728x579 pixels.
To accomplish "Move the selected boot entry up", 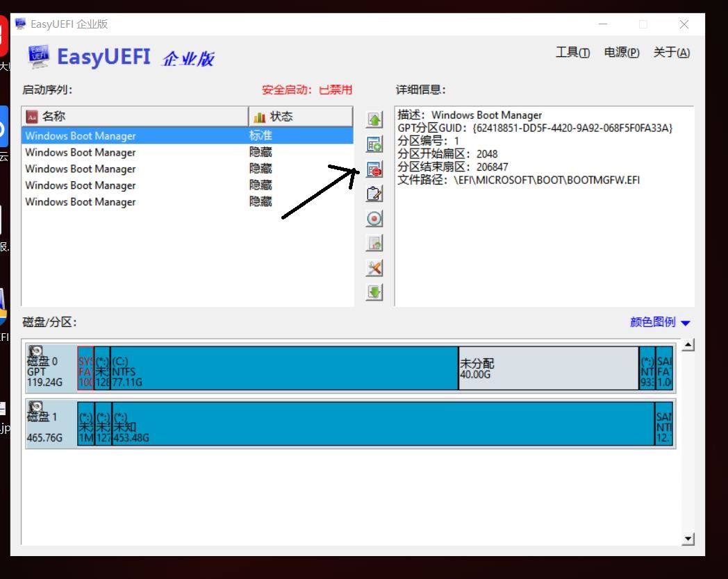I will point(374,119).
